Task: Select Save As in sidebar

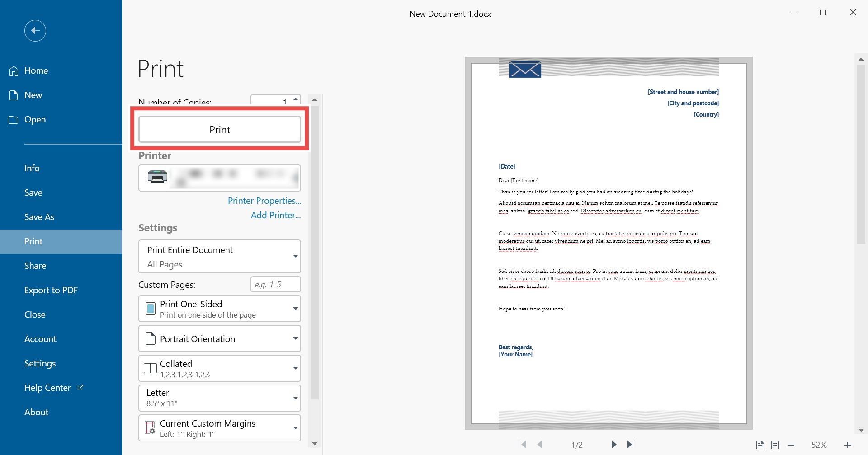Action: tap(39, 217)
